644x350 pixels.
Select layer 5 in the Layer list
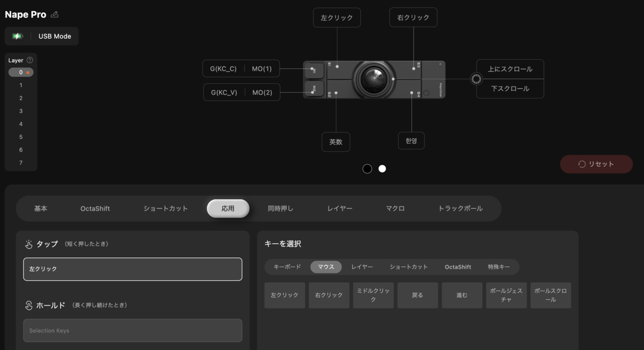click(x=21, y=137)
